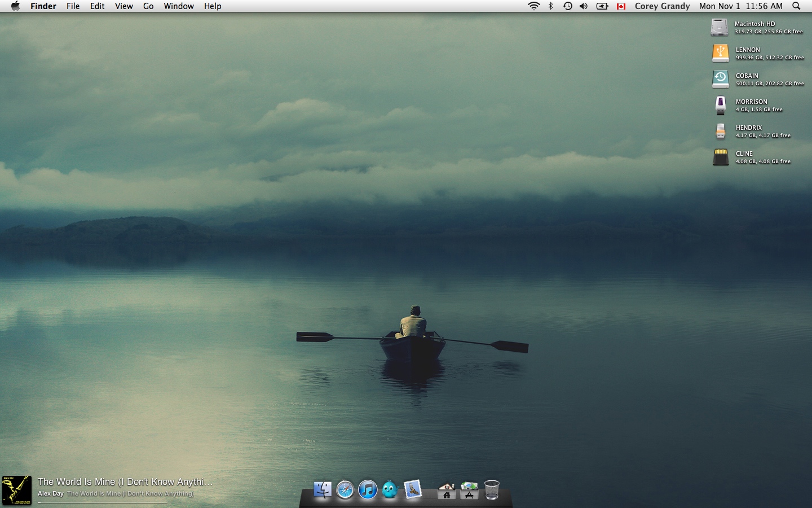812x508 pixels.
Task: Open the Applications folder stack
Action: click(x=469, y=490)
